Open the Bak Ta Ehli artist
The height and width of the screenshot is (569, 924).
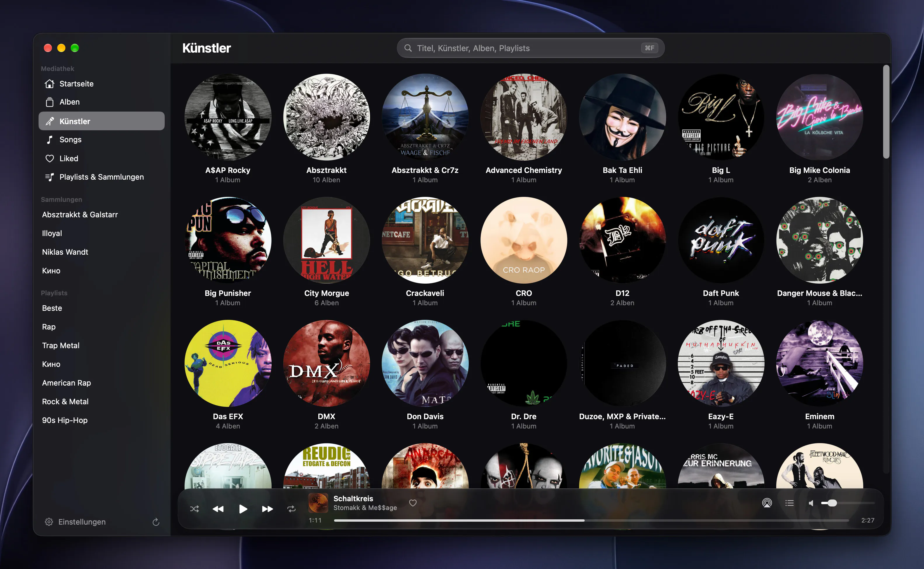point(622,117)
